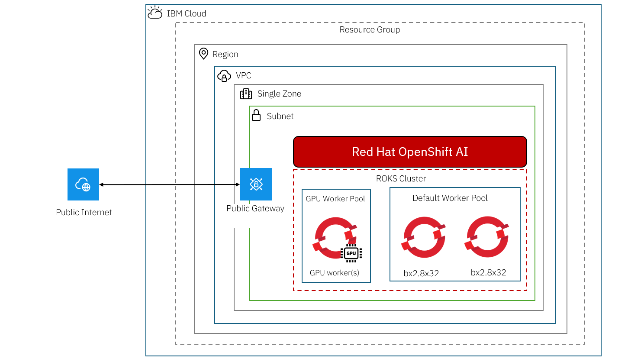Click the left 'bx2.8x32' label

tap(421, 273)
